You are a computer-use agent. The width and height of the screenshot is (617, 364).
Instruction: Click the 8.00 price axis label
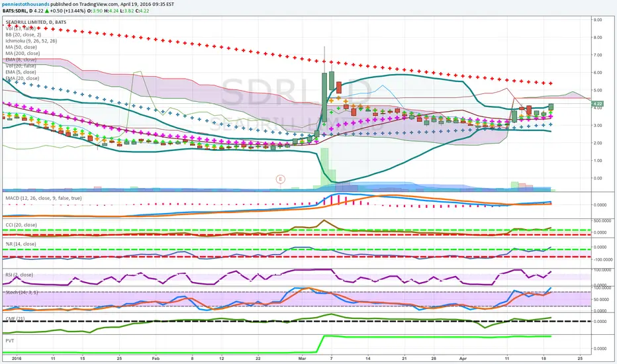598,37
